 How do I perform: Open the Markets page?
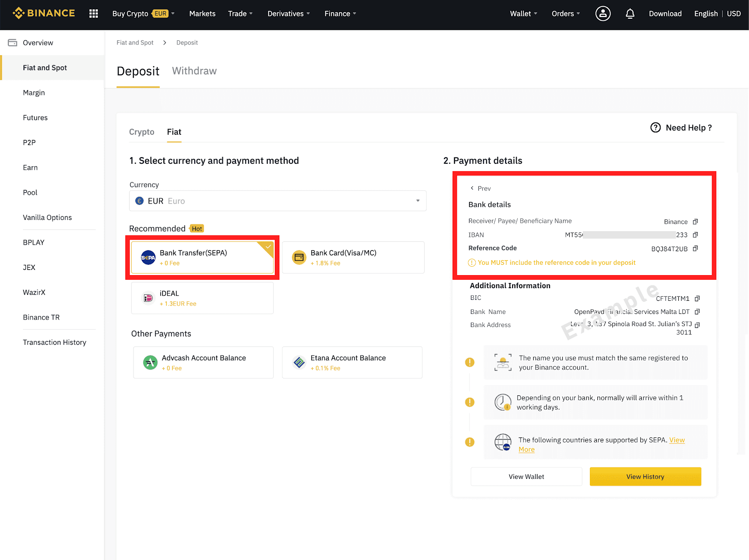[202, 14]
